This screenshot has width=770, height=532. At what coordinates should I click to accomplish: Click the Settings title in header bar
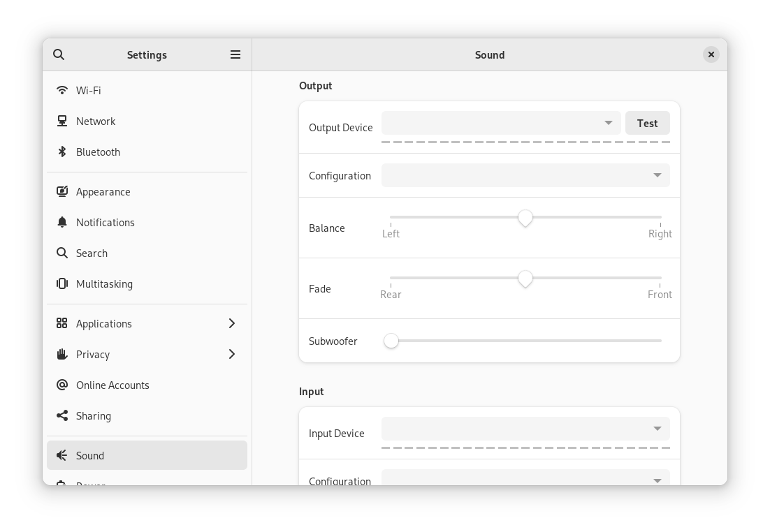[147, 55]
